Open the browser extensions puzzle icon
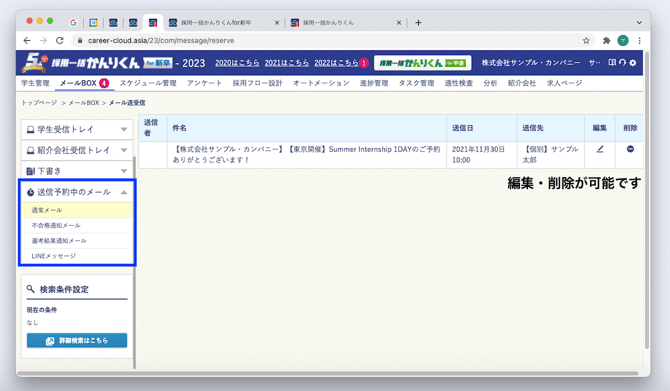The width and height of the screenshot is (670, 391). pyautogui.click(x=606, y=41)
